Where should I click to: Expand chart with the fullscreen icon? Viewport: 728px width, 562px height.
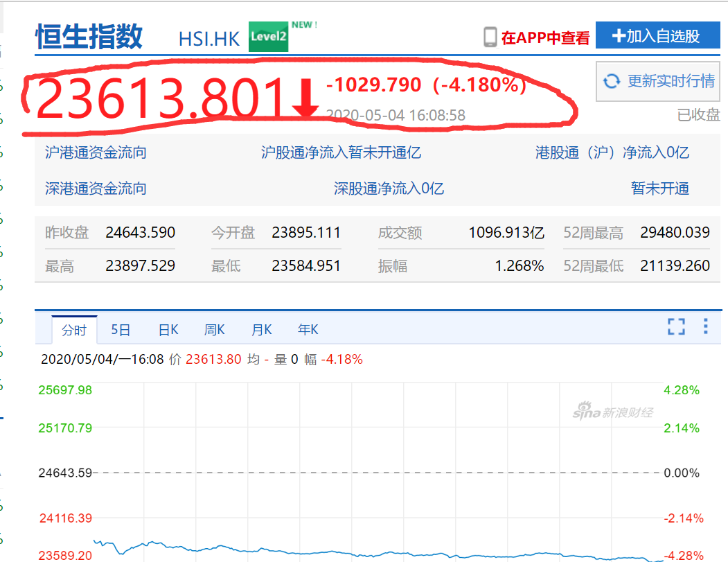pyautogui.click(x=676, y=327)
